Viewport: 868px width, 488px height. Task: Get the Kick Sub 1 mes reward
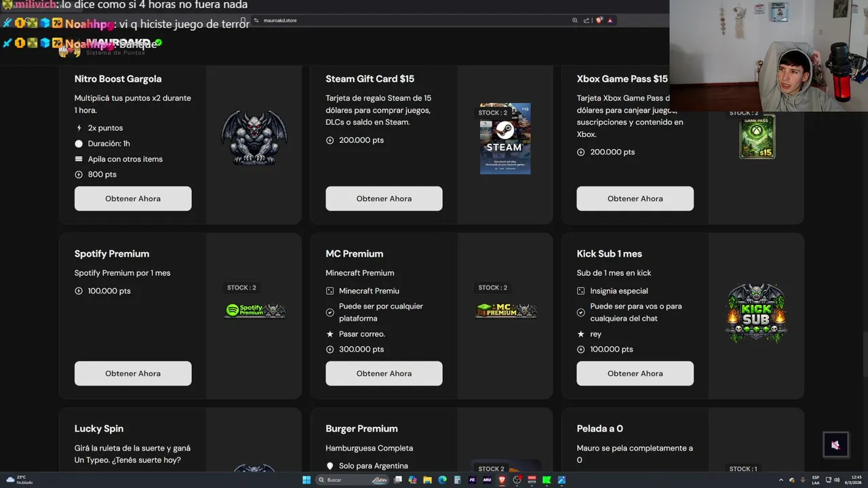(x=635, y=373)
